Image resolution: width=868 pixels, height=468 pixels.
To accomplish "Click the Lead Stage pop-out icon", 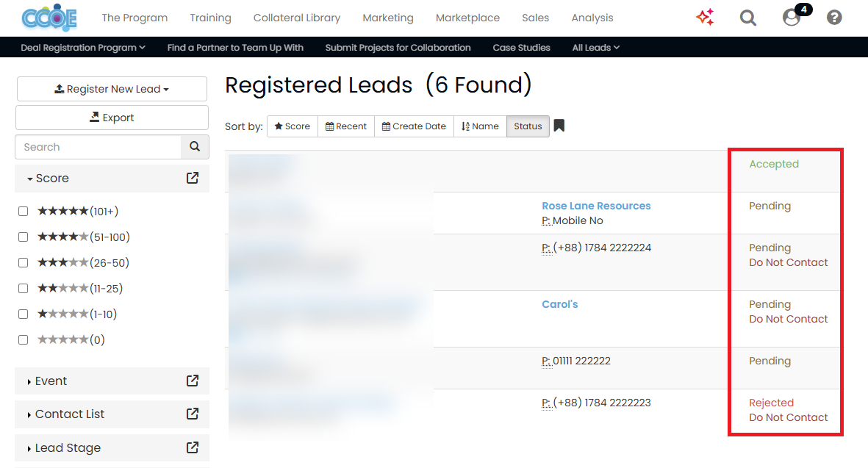I will (x=192, y=447).
